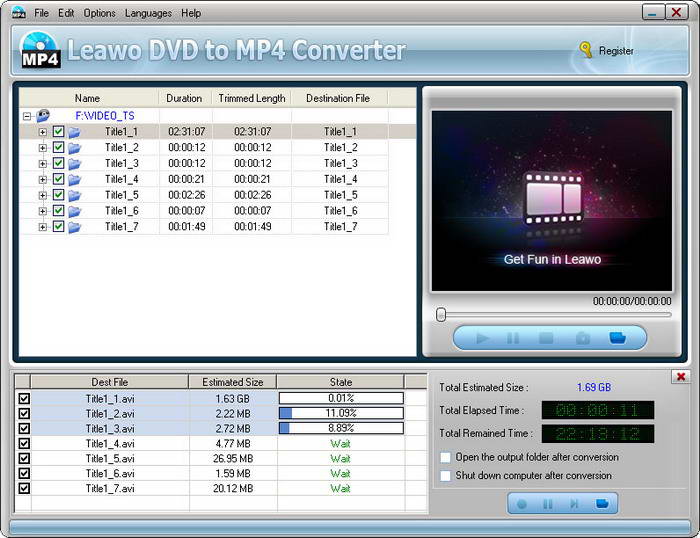Click the pause button in preview player

point(513,338)
